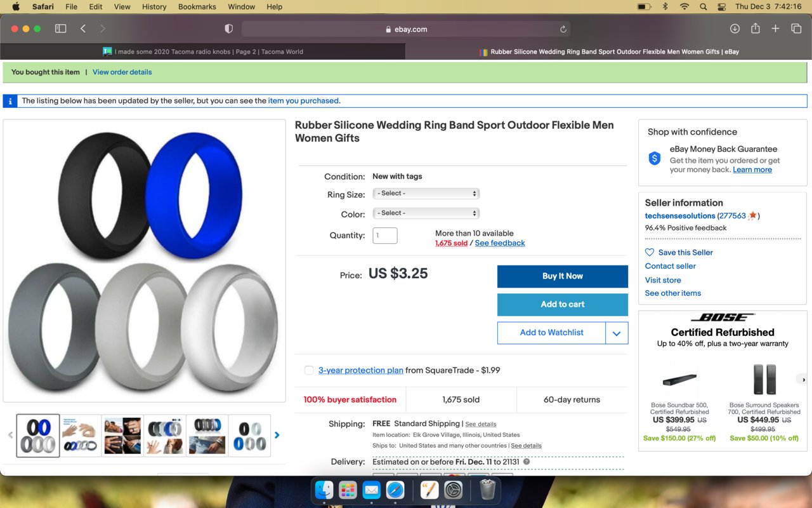This screenshot has width=812, height=508.
Task: Select the four-photo collage third thumbnail
Action: point(122,436)
